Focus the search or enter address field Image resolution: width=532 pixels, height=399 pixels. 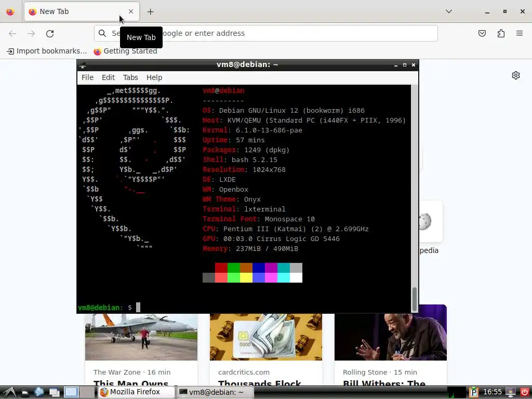click(265, 33)
